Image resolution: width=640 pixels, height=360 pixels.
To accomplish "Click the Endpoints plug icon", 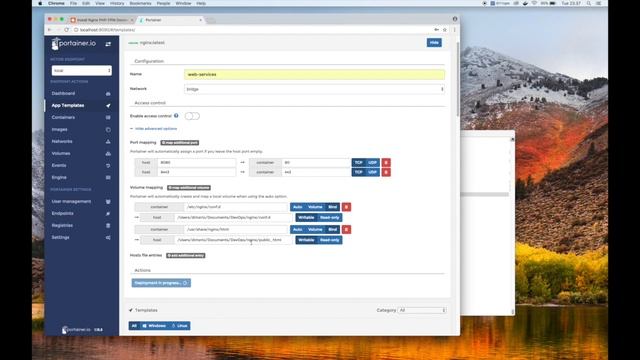I will [x=108, y=213].
